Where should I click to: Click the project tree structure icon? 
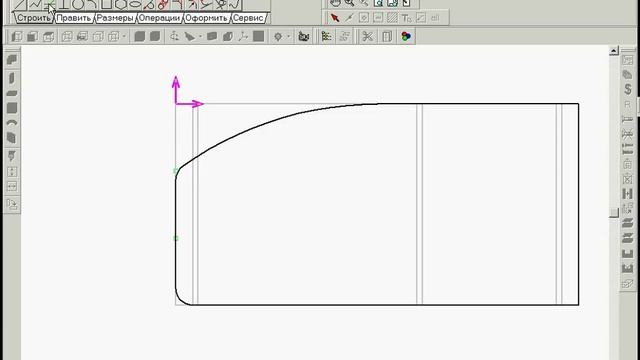327,36
